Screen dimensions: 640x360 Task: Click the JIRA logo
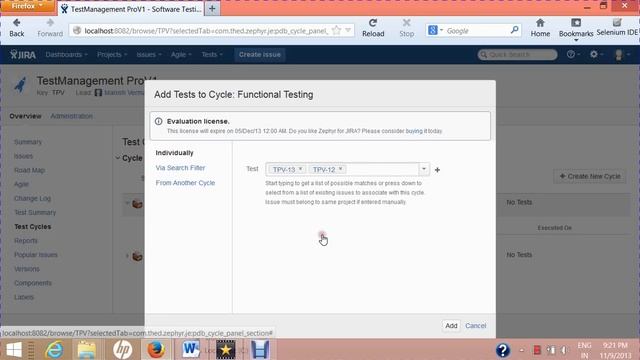(23, 55)
